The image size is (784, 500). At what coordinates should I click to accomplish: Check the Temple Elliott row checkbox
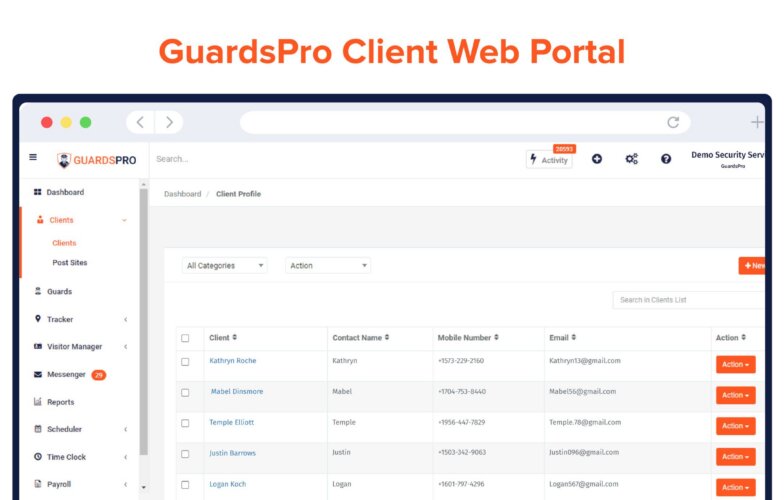(185, 423)
